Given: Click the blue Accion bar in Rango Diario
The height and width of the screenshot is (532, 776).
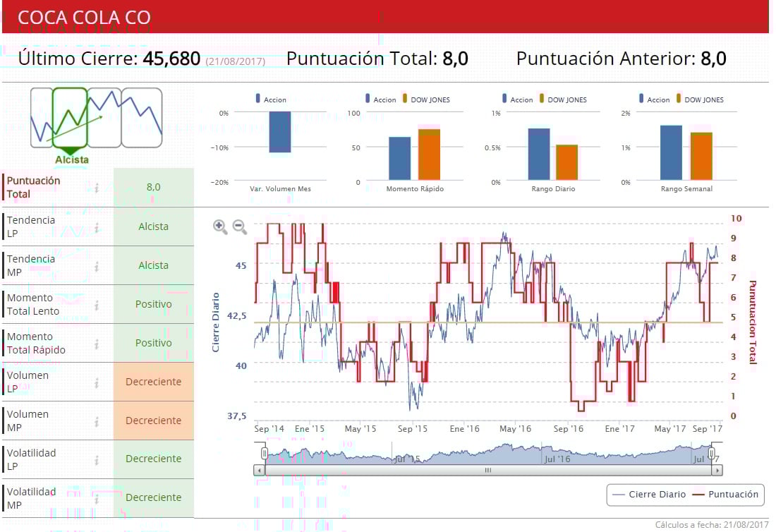Looking at the screenshot, I should click(539, 154).
